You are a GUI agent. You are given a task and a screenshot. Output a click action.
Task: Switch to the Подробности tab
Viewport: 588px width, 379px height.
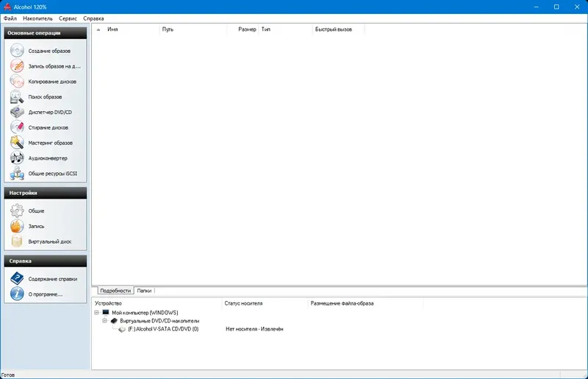coord(115,291)
